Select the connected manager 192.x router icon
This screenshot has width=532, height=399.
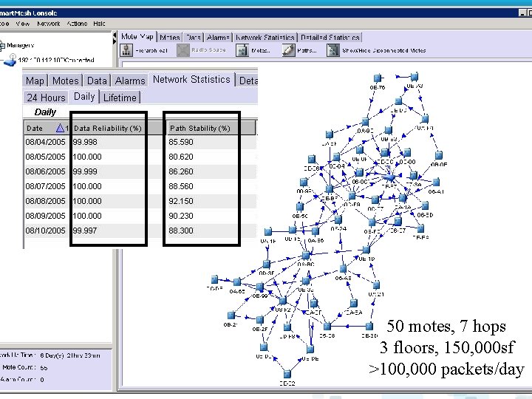point(10,61)
